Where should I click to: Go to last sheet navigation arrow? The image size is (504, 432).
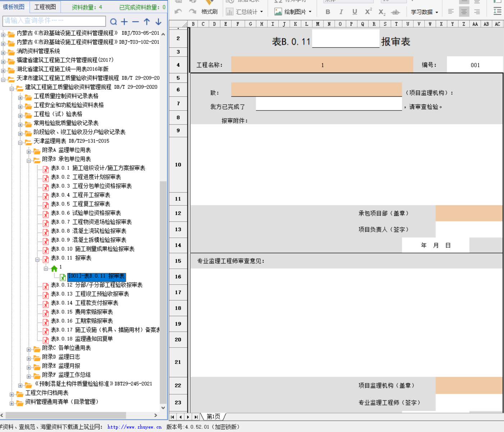click(x=196, y=417)
